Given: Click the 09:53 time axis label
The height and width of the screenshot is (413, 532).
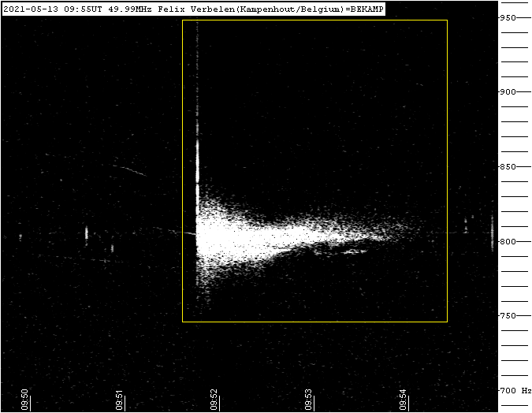Looking at the screenshot, I should pyautogui.click(x=309, y=400).
